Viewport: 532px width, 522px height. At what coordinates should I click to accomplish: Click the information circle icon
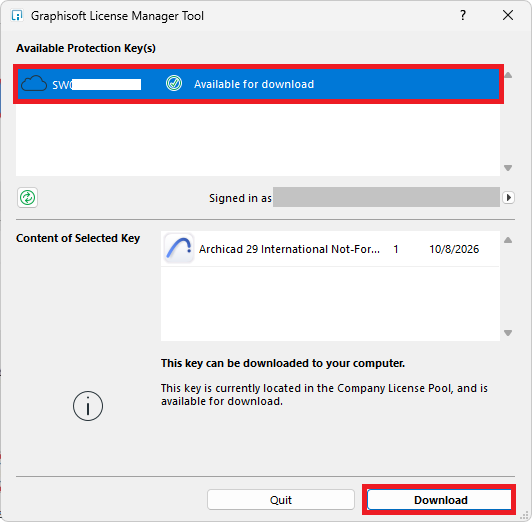(88, 406)
